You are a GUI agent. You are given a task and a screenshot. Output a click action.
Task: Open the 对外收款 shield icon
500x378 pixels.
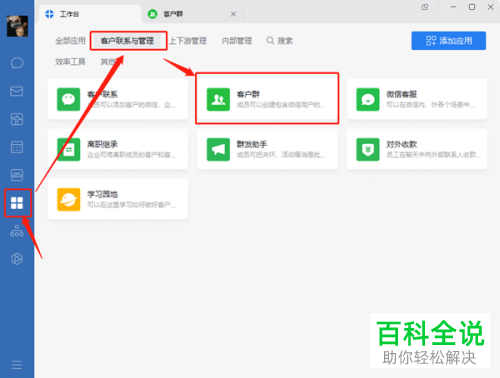368,149
